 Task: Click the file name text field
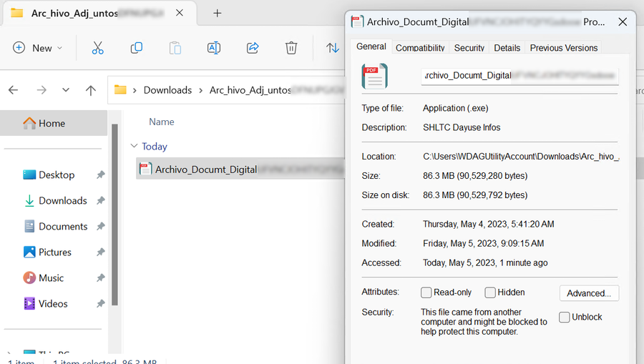519,76
